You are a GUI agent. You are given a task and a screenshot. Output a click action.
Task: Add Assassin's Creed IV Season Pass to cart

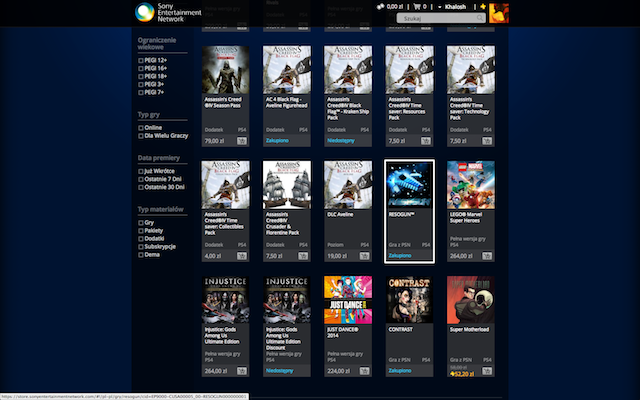tap(242, 142)
